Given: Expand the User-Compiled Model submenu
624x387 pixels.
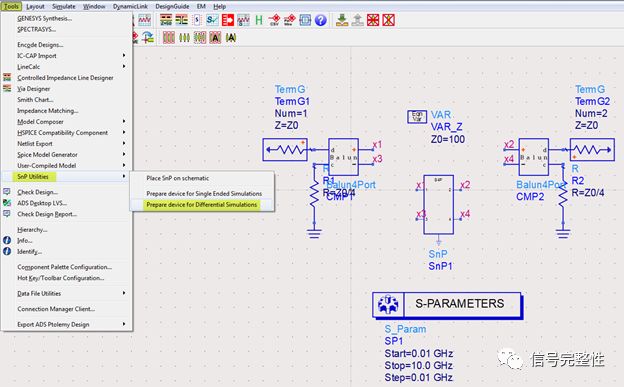Looking at the screenshot, I should coord(67,165).
